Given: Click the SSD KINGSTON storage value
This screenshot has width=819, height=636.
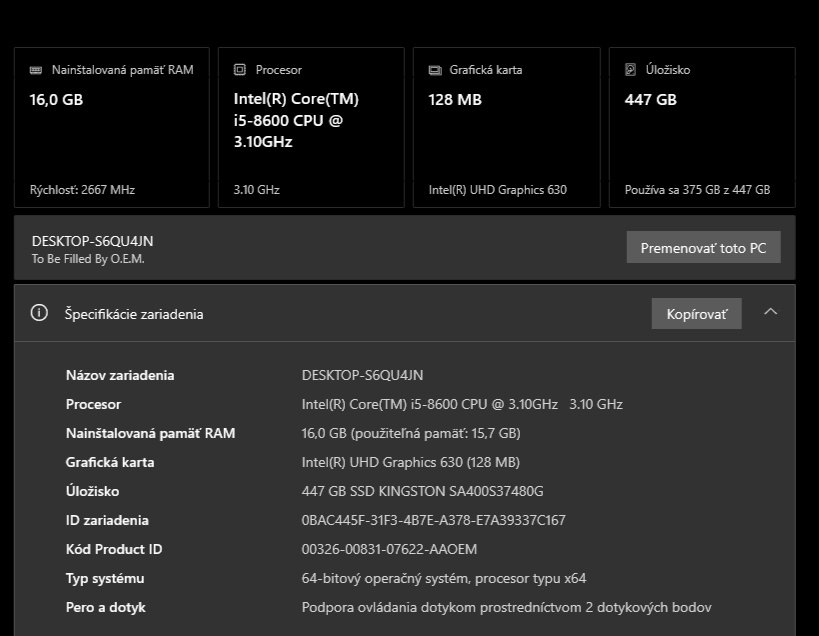Looking at the screenshot, I should pos(422,491).
